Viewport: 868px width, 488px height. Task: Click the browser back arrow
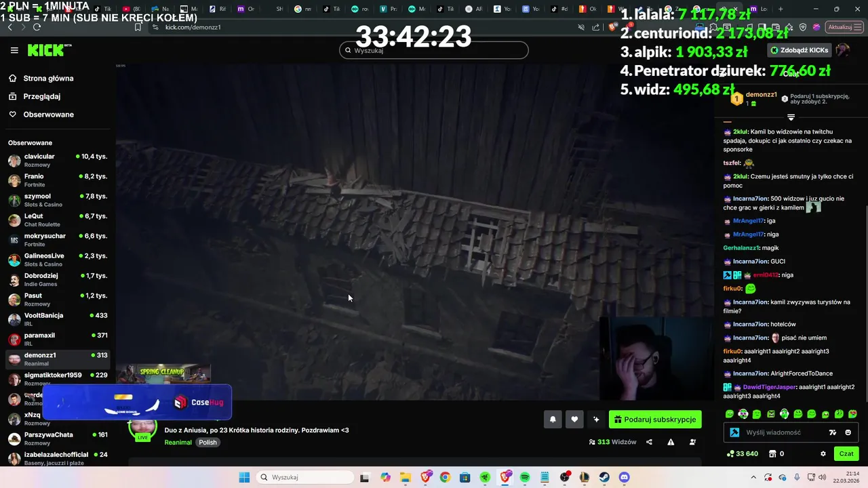point(10,27)
